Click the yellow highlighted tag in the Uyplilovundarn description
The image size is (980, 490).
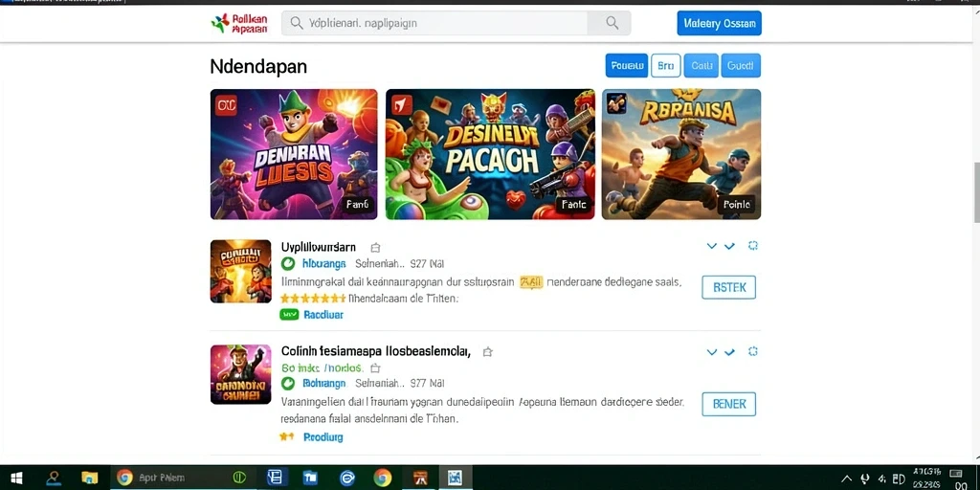click(x=531, y=282)
